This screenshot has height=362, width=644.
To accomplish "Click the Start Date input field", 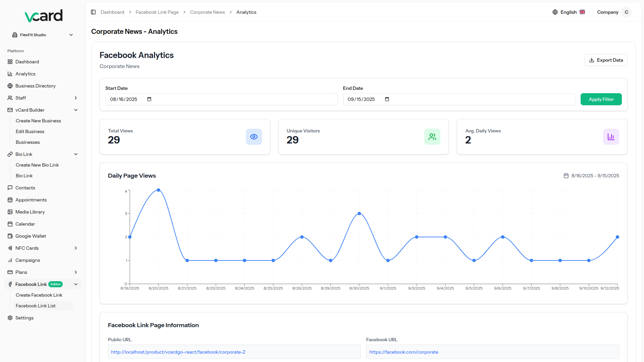I will point(221,99).
